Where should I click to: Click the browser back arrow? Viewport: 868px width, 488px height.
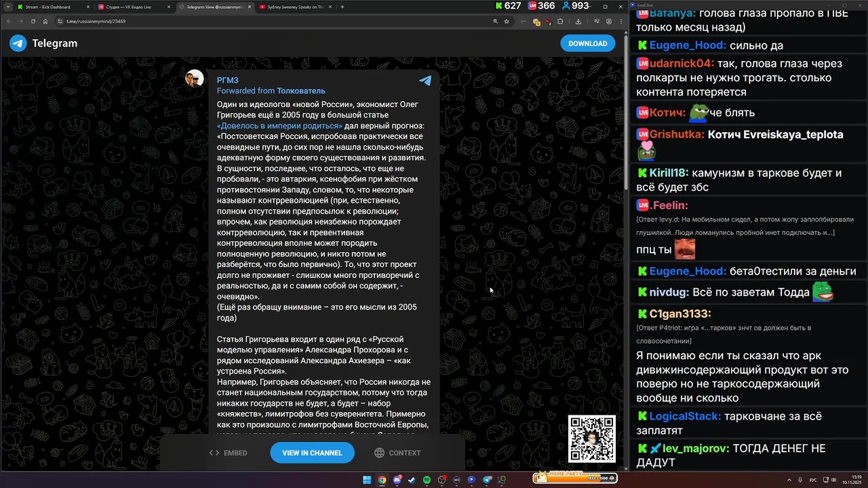[x=9, y=21]
